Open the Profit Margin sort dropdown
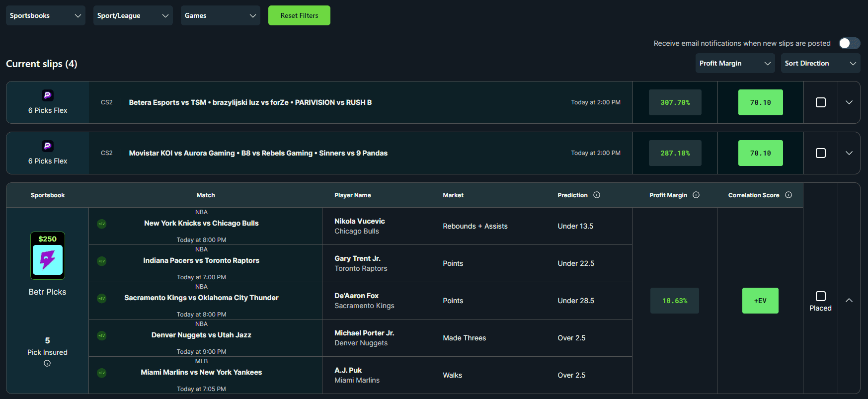Viewport: 868px width, 399px height. 735,63
